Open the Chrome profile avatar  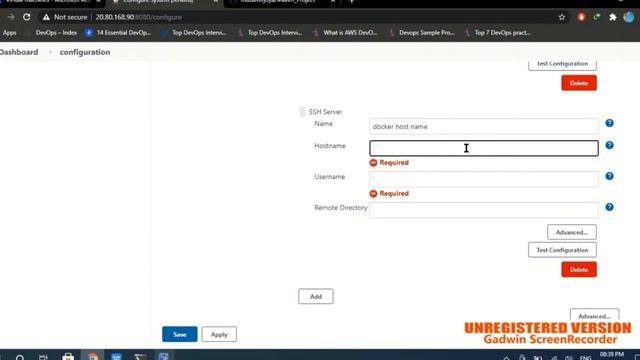pos(629,17)
